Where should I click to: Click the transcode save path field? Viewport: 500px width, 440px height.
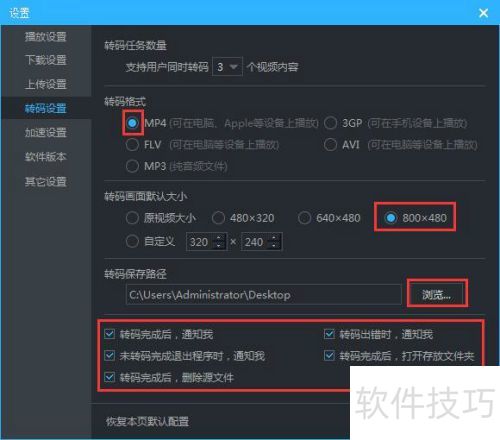(x=264, y=295)
